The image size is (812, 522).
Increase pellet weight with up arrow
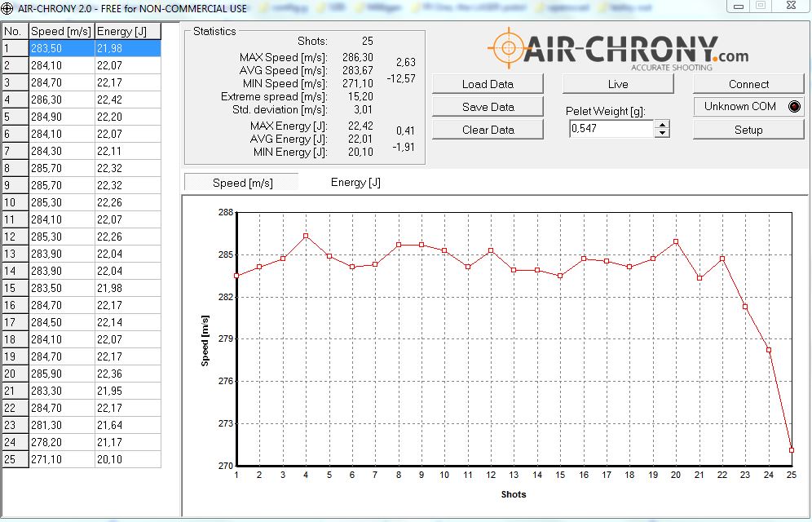pos(662,124)
